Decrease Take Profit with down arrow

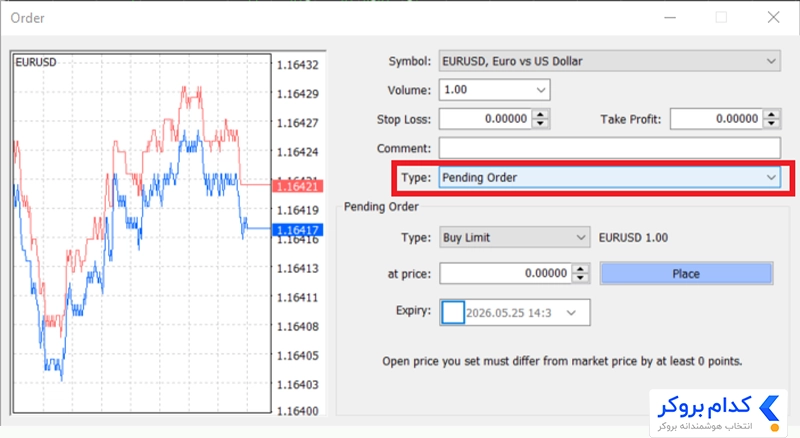(771, 124)
